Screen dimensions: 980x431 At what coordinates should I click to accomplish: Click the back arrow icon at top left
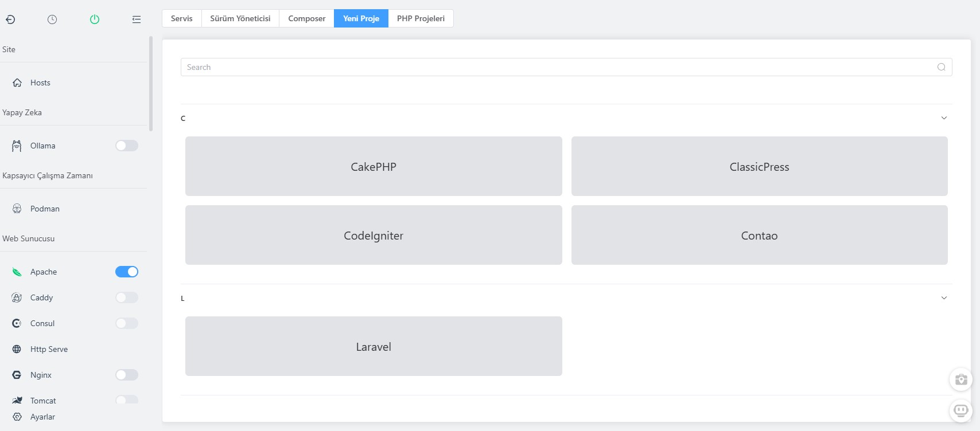tap(10, 19)
